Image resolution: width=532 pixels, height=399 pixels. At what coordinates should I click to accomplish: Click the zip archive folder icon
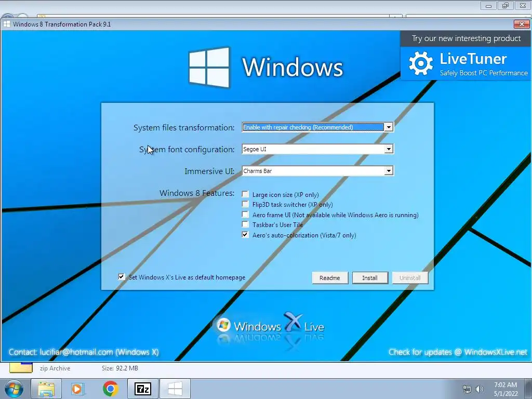pos(21,367)
